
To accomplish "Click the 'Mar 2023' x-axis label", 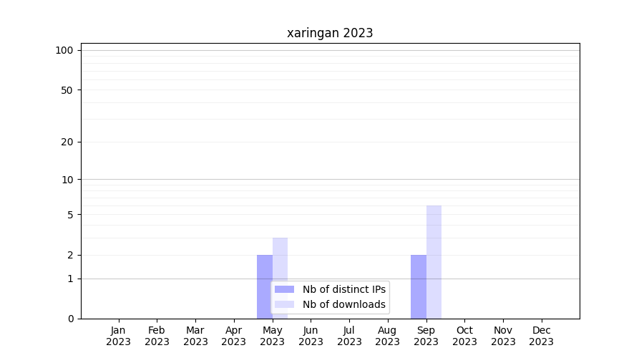I will [x=195, y=336].
